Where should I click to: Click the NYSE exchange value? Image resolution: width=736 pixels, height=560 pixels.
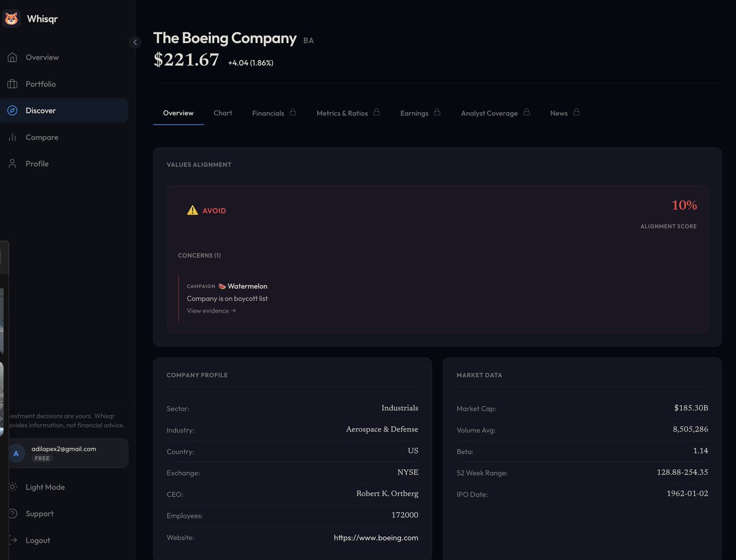(408, 472)
